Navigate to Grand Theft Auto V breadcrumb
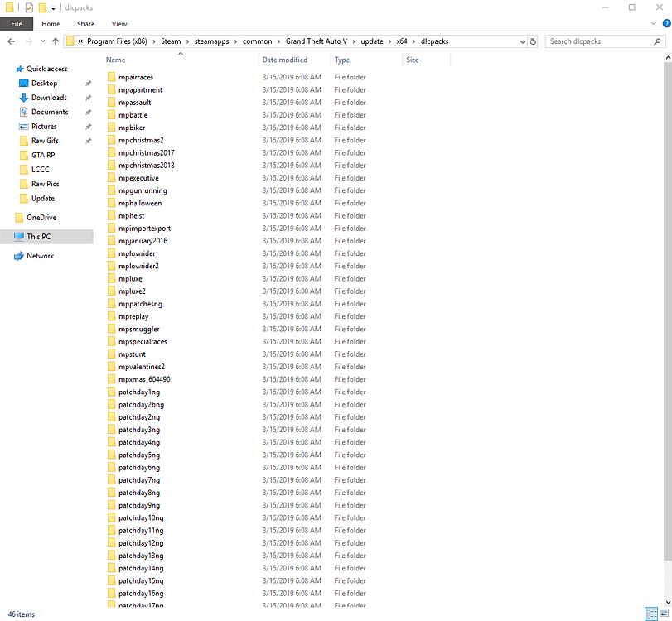Viewport: 672px width, 621px height. coord(317,41)
